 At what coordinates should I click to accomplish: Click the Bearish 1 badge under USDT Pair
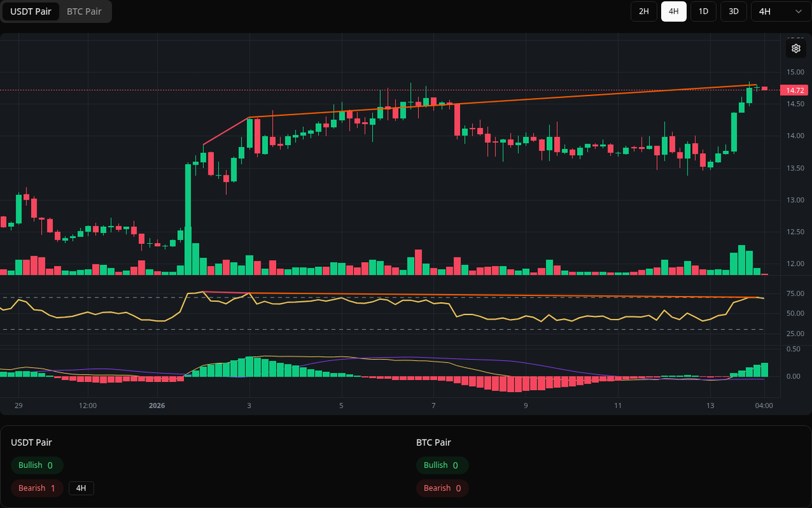tap(37, 488)
